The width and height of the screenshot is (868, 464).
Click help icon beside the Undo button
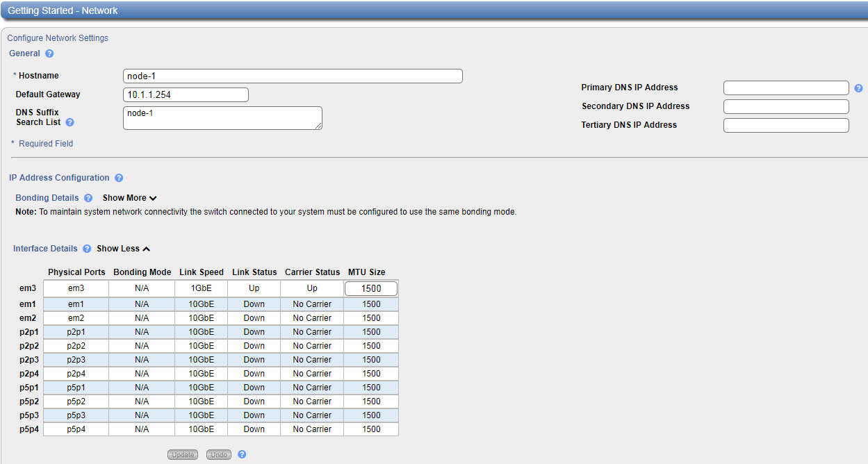[x=242, y=454]
